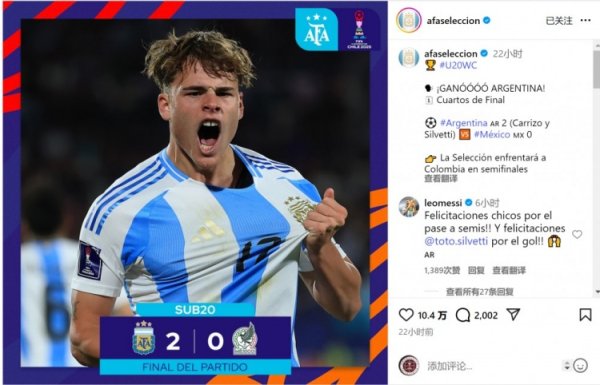Open the #Argentina hashtag link
This screenshot has width=600, height=385.
tap(463, 123)
